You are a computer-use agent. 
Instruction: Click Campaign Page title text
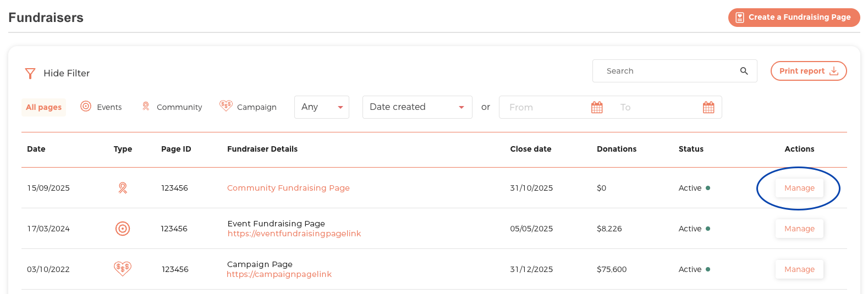pyautogui.click(x=260, y=264)
